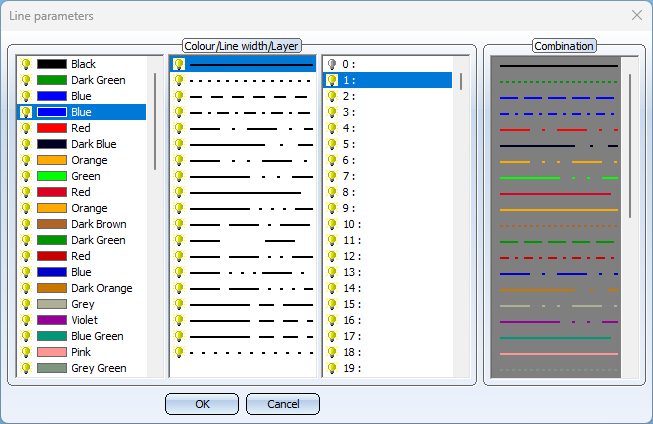Image resolution: width=653 pixels, height=424 pixels.
Task: Hide layer 6 using its lightbulb
Action: [332, 160]
